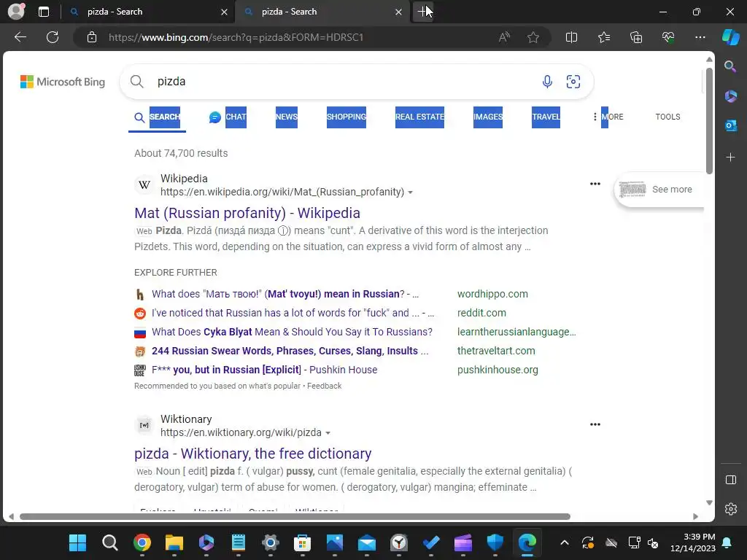Open the clock and date panel
Screen dimensions: 747x560
693,542
